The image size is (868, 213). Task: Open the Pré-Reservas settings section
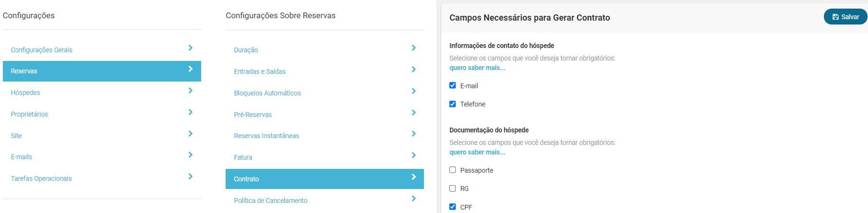point(252,115)
